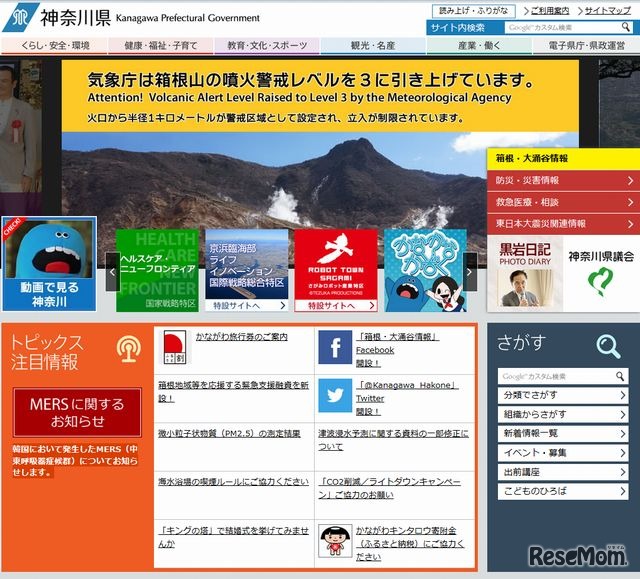Image resolution: width=640 pixels, height=579 pixels.
Task: Open the ヘルスケア・ニューフロンティア banner
Action: [157, 271]
